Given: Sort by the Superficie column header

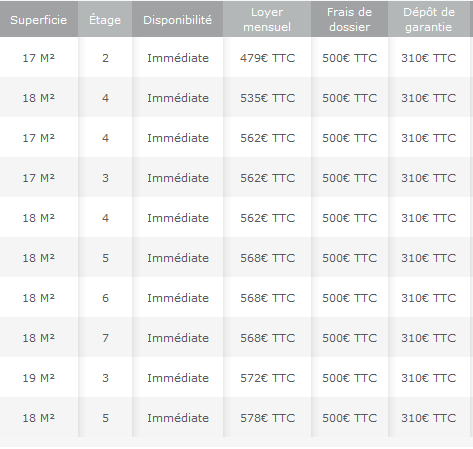Looking at the screenshot, I should tap(39, 19).
